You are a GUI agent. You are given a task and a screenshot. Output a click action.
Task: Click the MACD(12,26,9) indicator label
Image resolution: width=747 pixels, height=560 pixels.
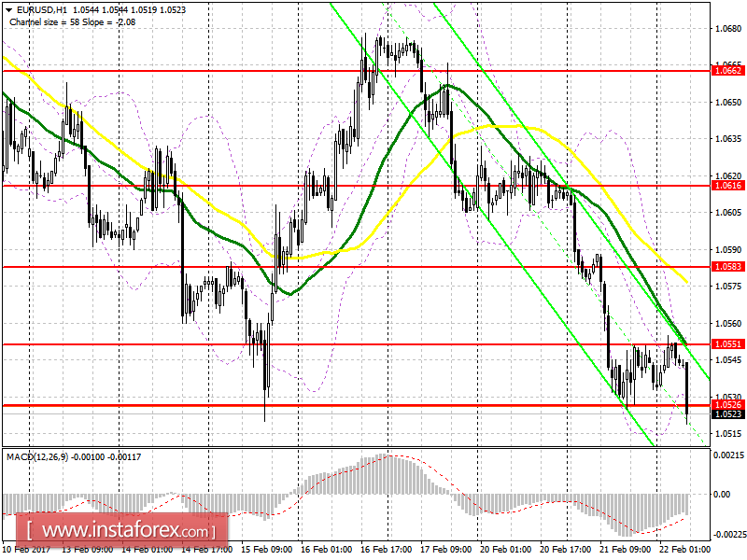(37, 457)
